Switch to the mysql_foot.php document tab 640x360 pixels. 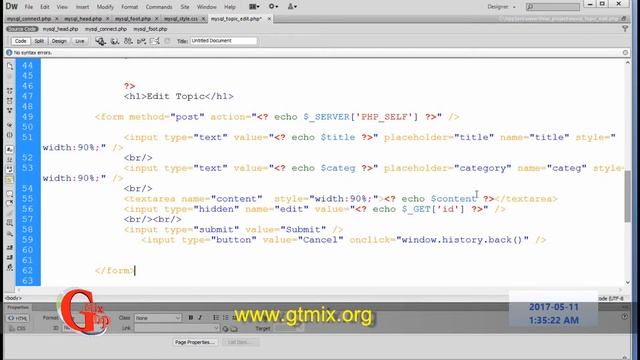click(133, 19)
